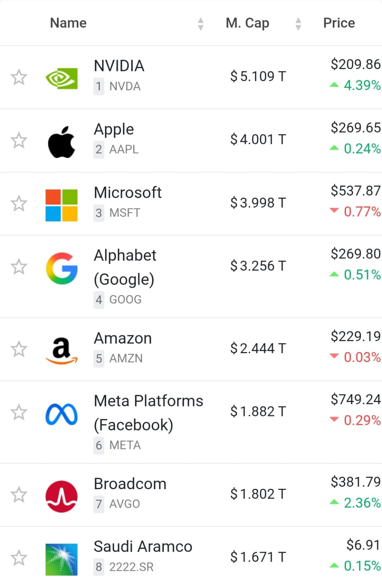Click the Microsoft four-square logo
This screenshot has width=382, height=588.
click(61, 205)
